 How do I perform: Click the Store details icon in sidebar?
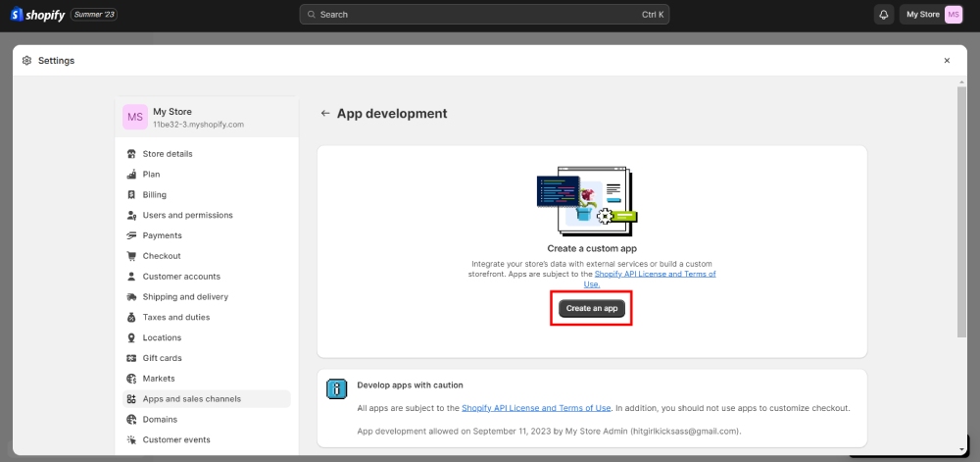(x=131, y=154)
